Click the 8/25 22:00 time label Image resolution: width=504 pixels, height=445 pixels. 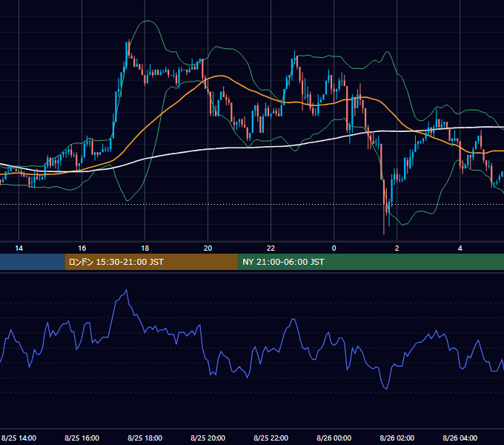pyautogui.click(x=271, y=438)
